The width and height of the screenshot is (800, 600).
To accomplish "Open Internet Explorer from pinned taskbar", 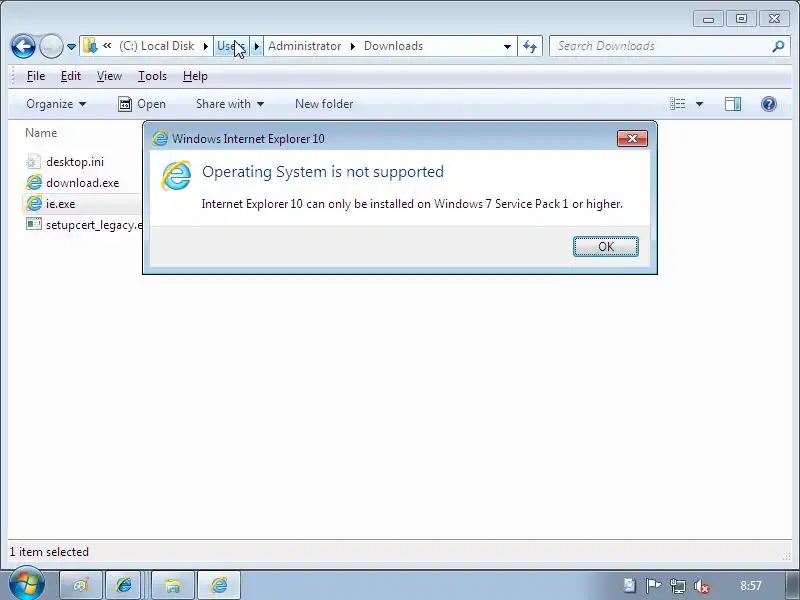I will tap(124, 585).
